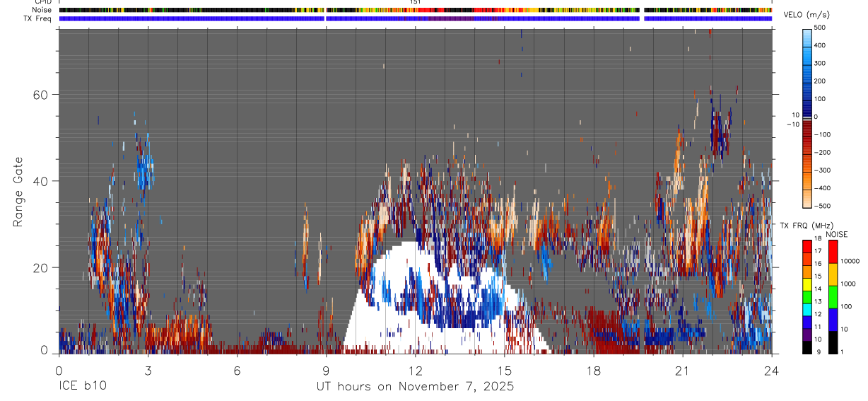Click the NOISE legend title
Viewport: 868px width, 401px height.
pos(837,235)
